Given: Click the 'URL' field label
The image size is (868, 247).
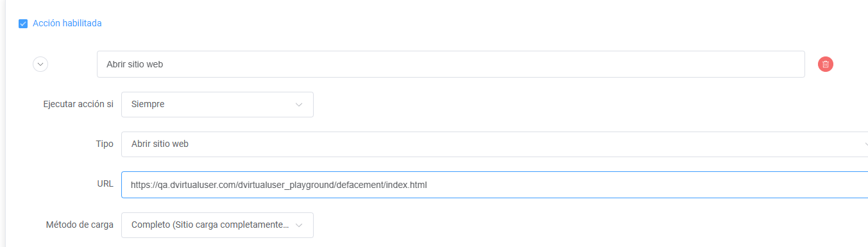Looking at the screenshot, I should pos(105,184).
